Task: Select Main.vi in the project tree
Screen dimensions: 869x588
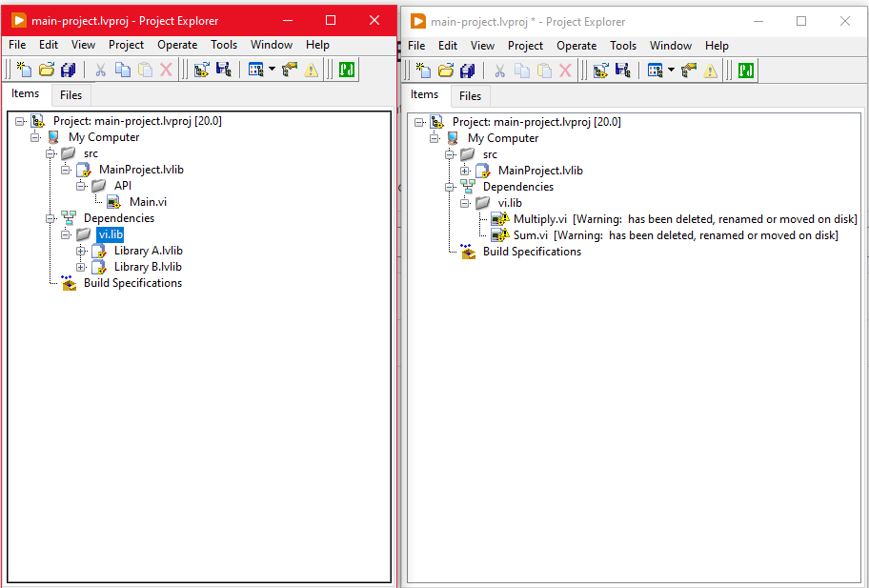Action: click(x=148, y=202)
